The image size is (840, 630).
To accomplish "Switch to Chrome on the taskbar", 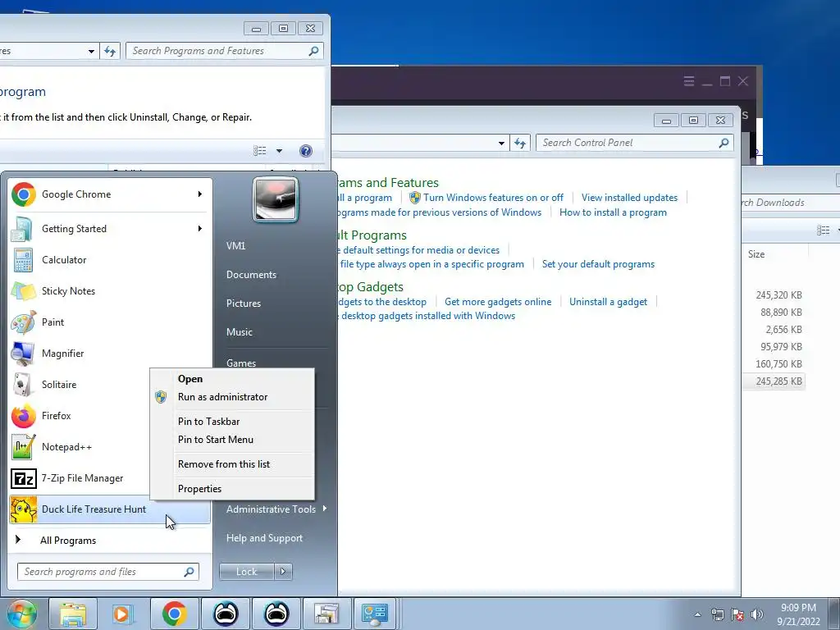I will coord(174,614).
